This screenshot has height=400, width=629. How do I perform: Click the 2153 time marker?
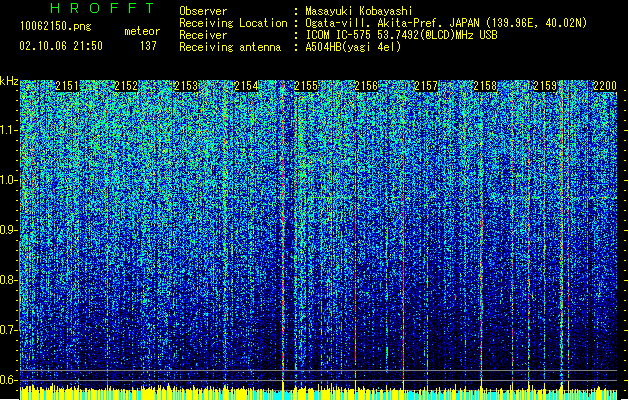[186, 86]
